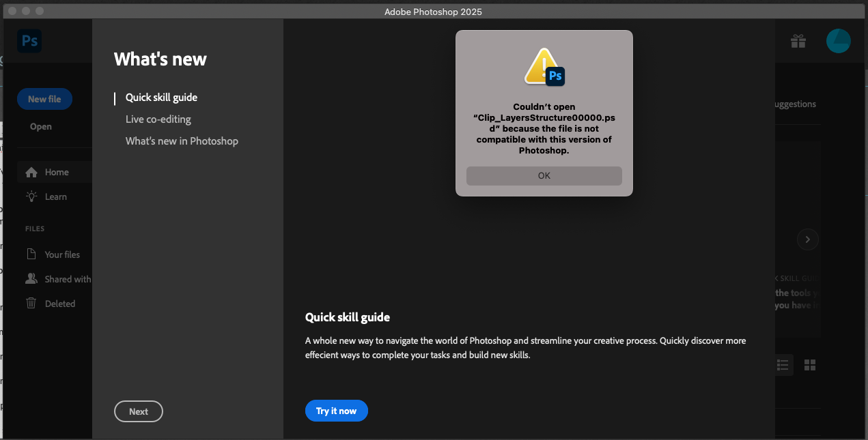Select the What's new in Photoshop tab
The image size is (868, 440).
pyautogui.click(x=182, y=141)
